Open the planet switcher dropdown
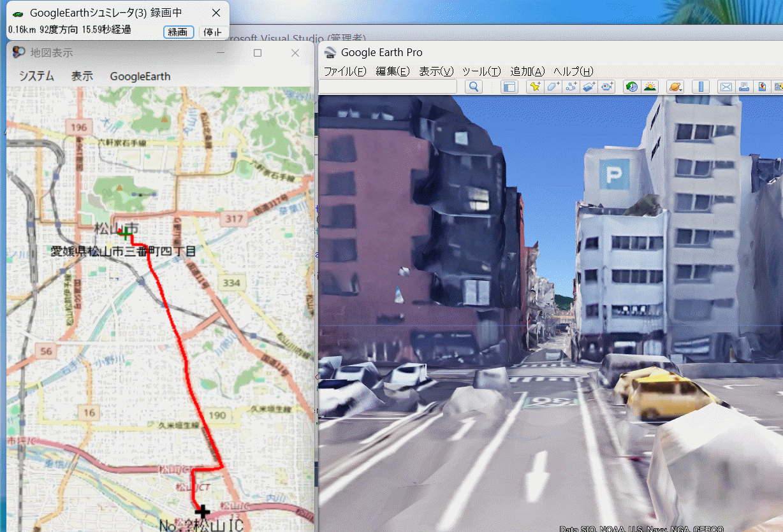This screenshot has height=532, width=783. (675, 87)
